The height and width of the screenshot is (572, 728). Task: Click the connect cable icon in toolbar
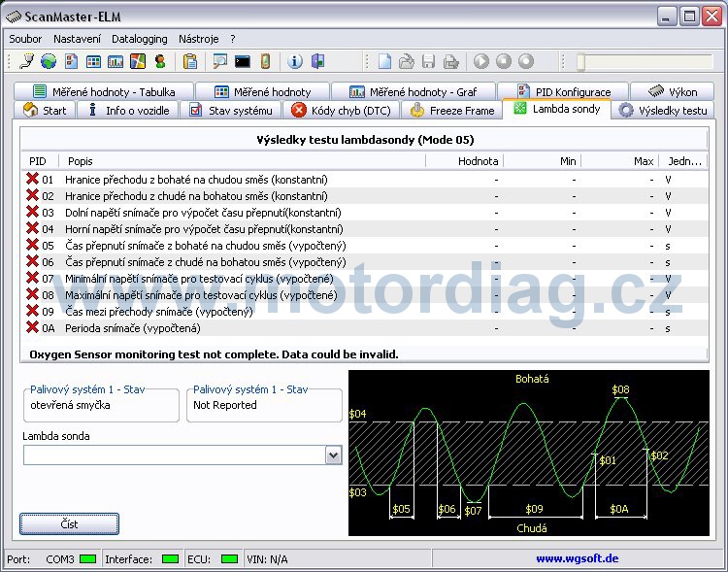tap(27, 61)
